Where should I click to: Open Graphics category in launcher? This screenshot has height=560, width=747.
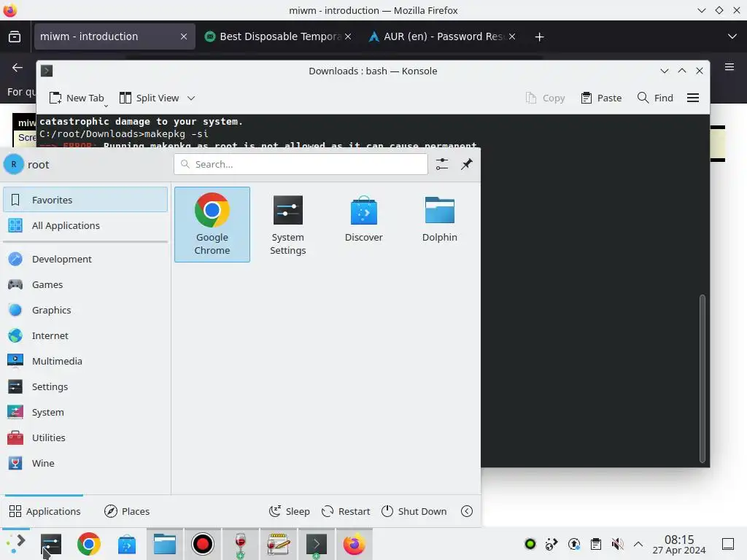85,310
